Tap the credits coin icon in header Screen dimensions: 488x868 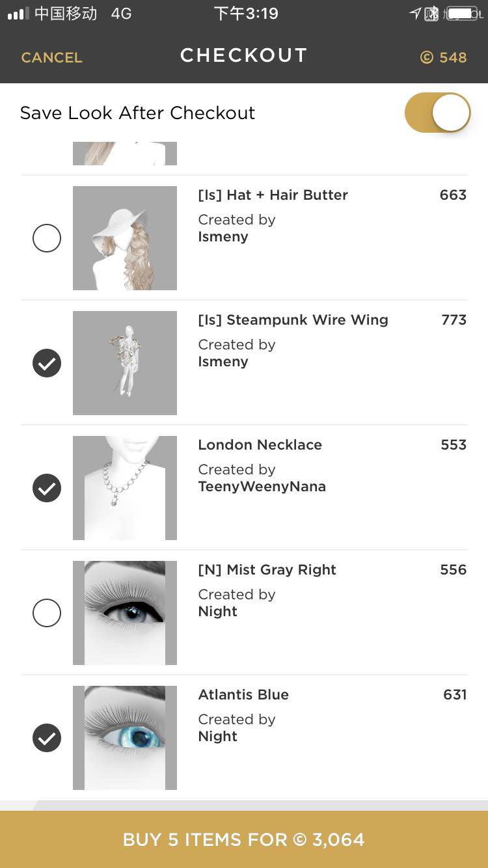click(427, 57)
